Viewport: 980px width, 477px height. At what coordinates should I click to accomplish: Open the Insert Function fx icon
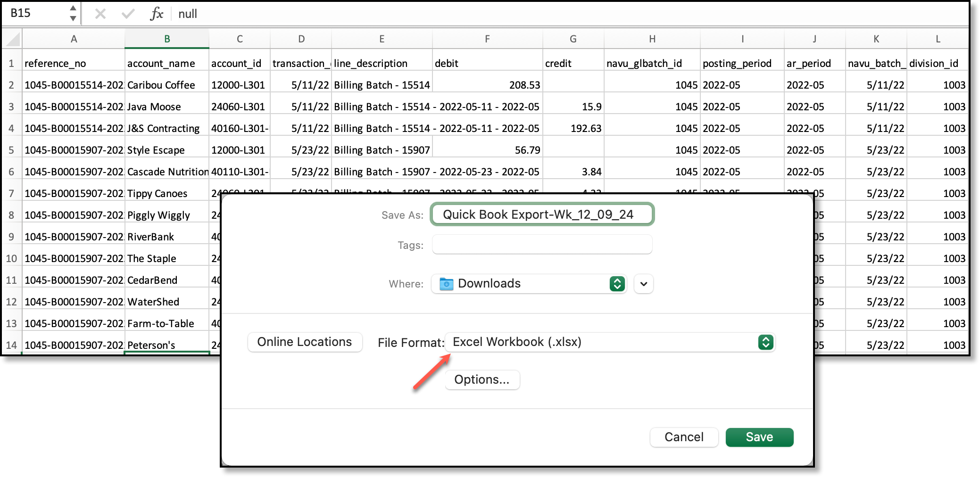pyautogui.click(x=157, y=14)
